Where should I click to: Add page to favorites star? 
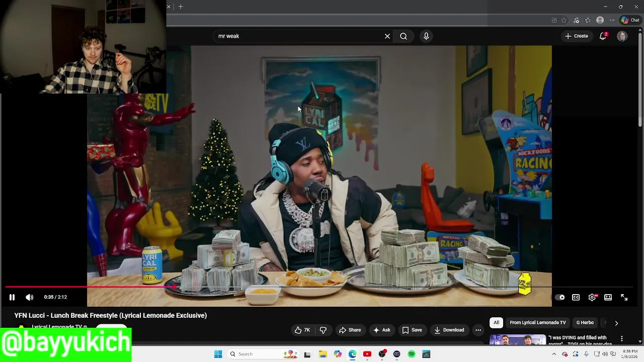coord(564,20)
